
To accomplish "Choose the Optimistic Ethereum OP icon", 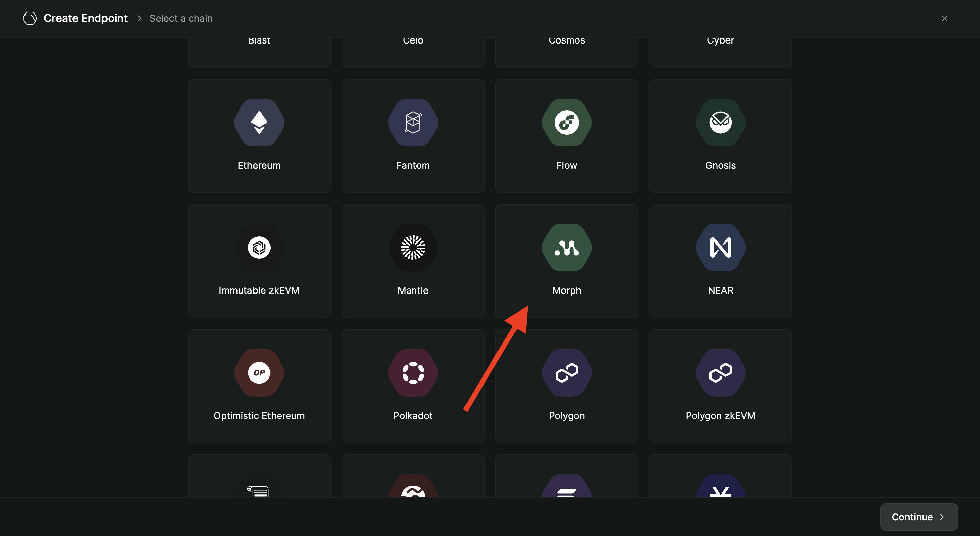I will [x=259, y=372].
